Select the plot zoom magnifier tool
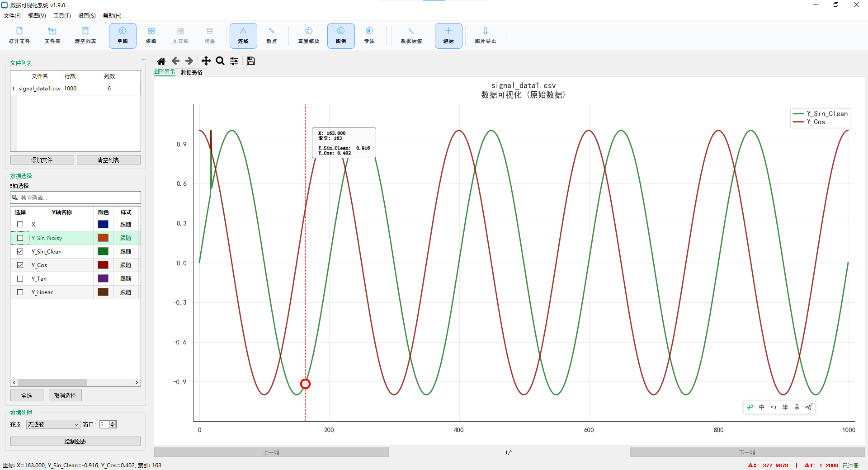The image size is (868, 470). (x=220, y=61)
